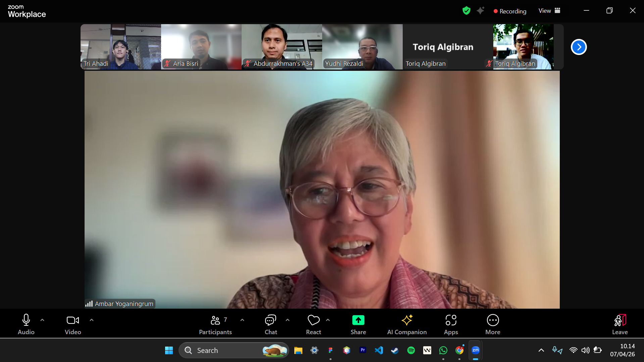Click muted mic icon beside Aria Bisri
Viewport: 644px width, 362px height.
167,63
